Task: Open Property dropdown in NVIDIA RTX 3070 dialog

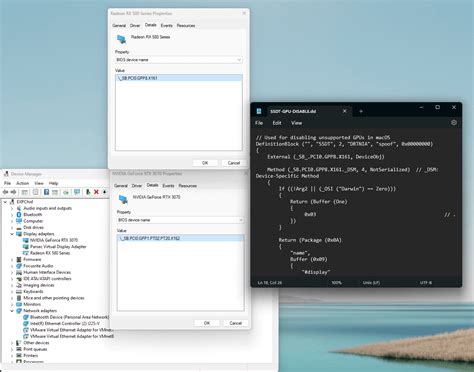Action: (x=180, y=220)
